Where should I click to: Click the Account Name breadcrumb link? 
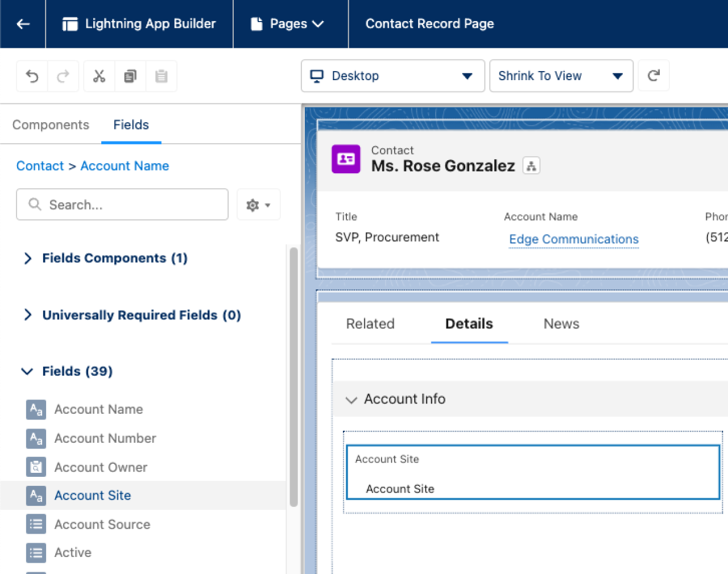(125, 166)
